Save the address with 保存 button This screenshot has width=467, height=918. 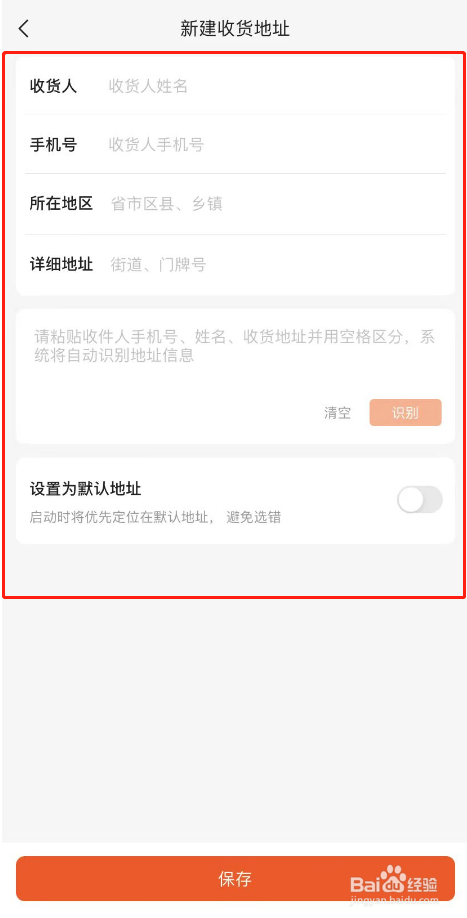[x=235, y=878]
